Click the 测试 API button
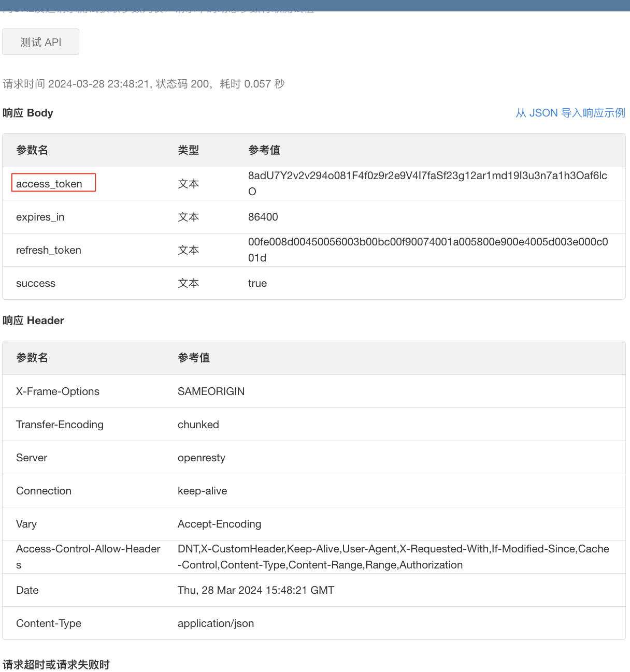The width and height of the screenshot is (630, 672). point(40,42)
